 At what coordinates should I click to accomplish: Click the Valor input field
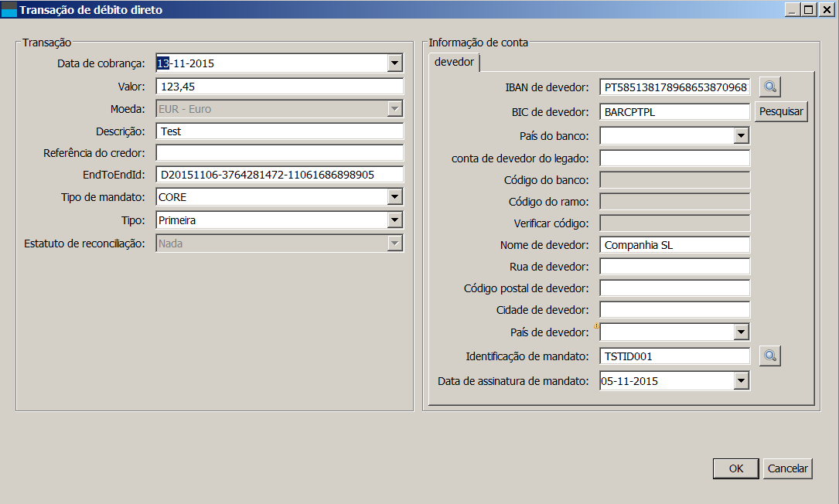(x=279, y=87)
